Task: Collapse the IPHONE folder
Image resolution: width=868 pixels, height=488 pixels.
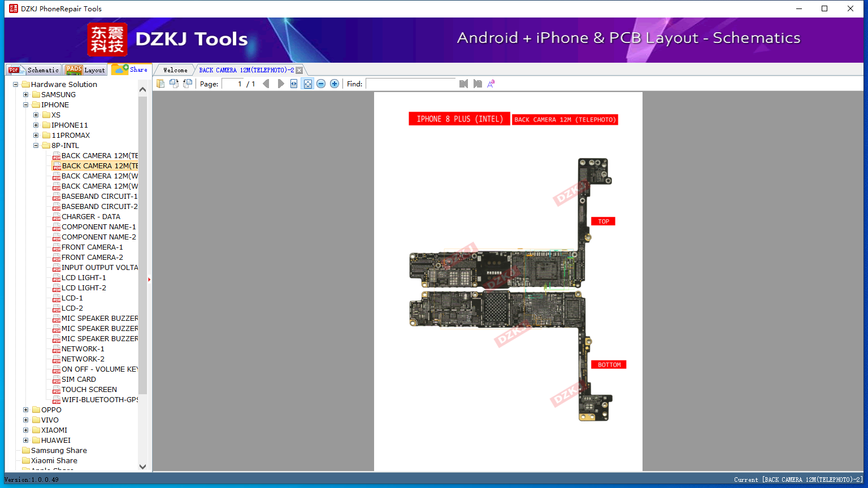Action: point(26,105)
